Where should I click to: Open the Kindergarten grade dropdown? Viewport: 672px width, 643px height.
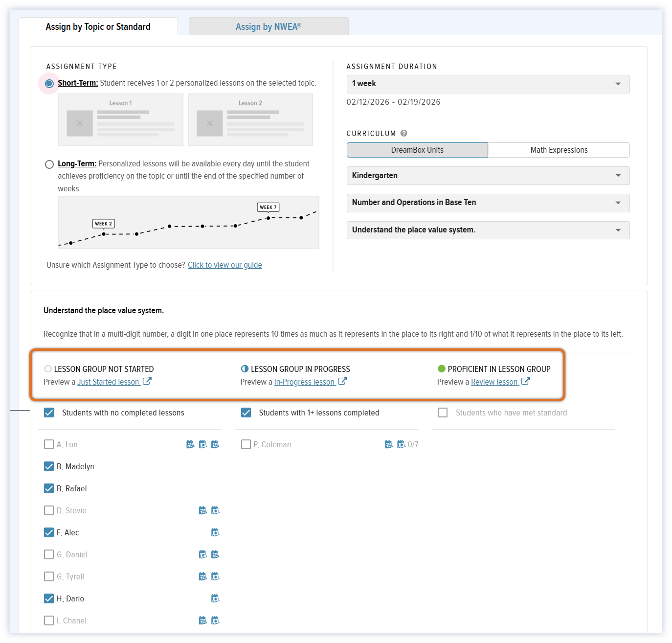[488, 176]
